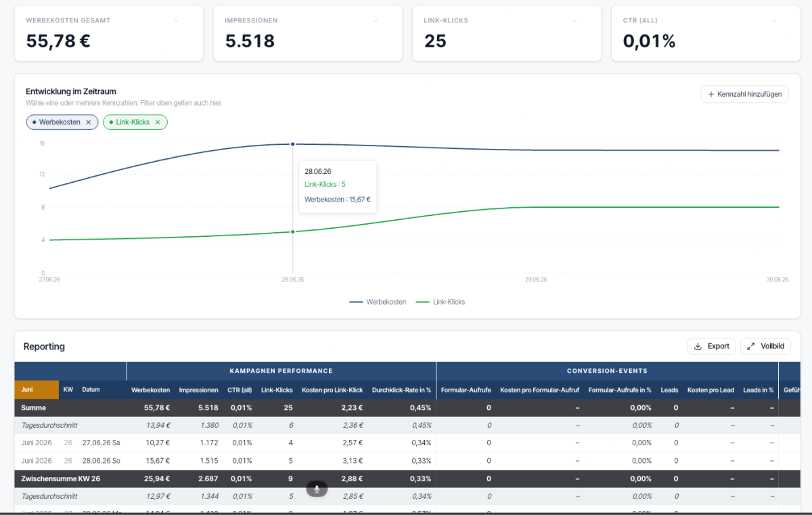Toggle Werbekosten series in the chart legend
Screen dimensions: 812x515
pos(378,302)
